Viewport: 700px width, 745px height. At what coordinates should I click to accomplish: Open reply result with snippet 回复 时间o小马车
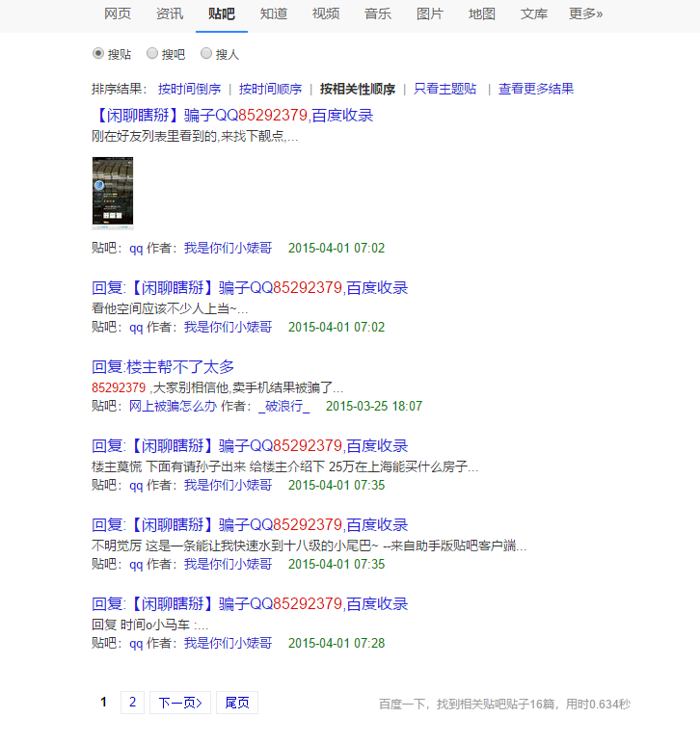point(250,604)
